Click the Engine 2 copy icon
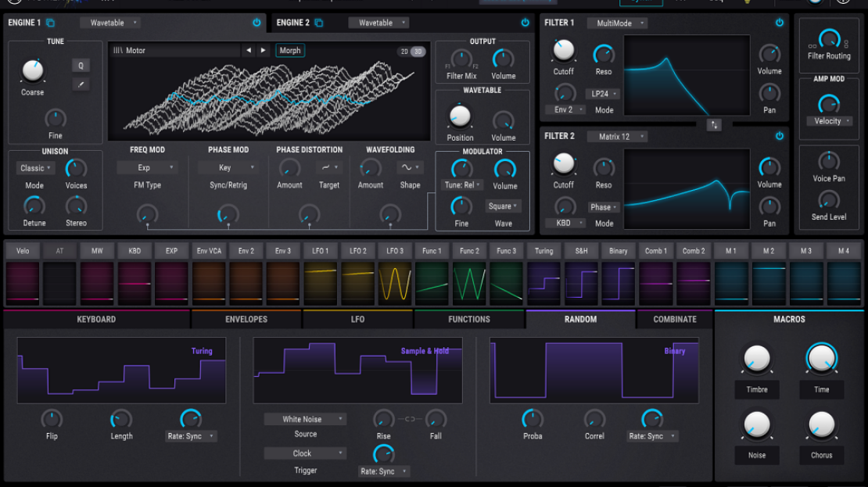868x487 pixels. pos(319,23)
